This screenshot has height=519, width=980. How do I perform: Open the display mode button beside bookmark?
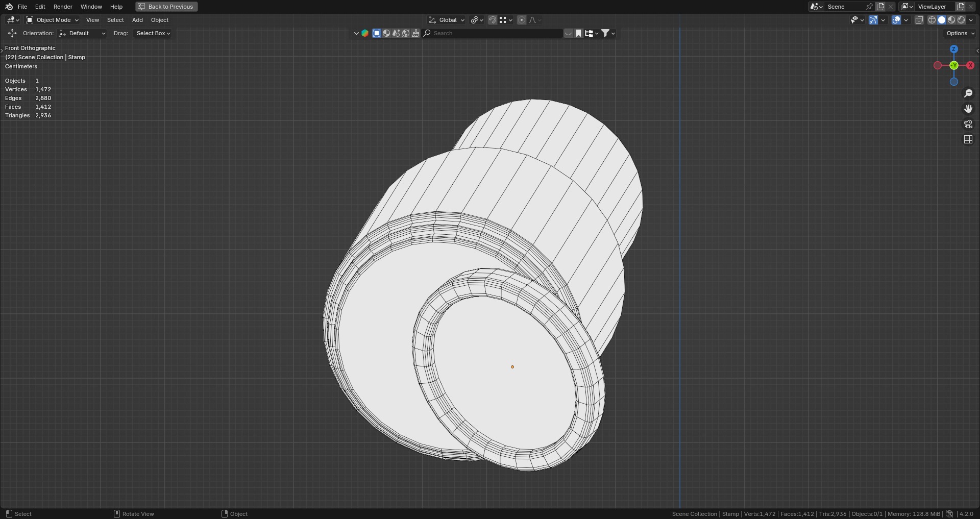coord(592,33)
